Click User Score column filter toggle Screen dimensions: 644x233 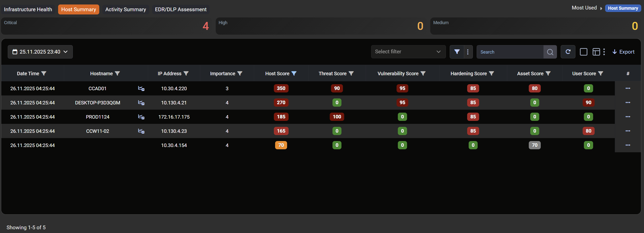[601, 74]
